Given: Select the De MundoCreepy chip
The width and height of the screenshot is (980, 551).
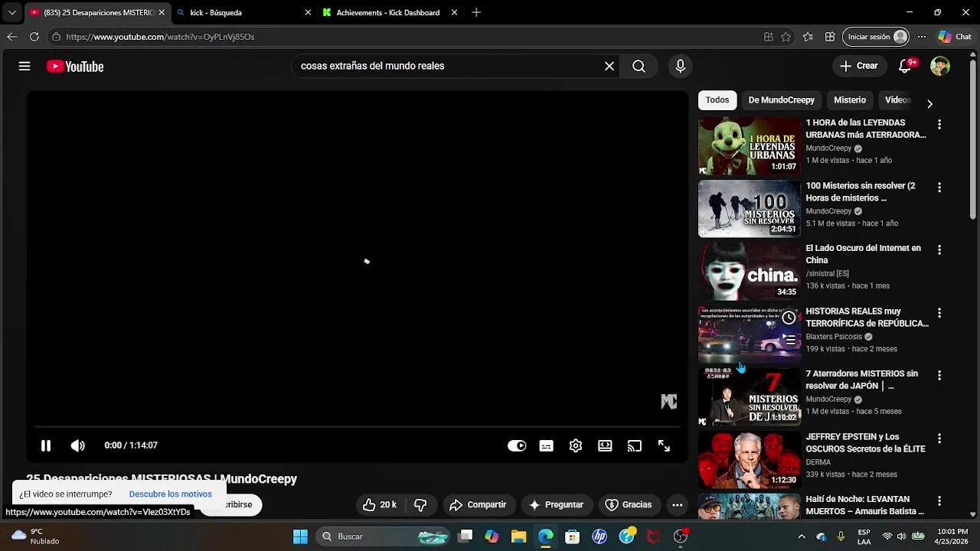Looking at the screenshot, I should pyautogui.click(x=781, y=100).
